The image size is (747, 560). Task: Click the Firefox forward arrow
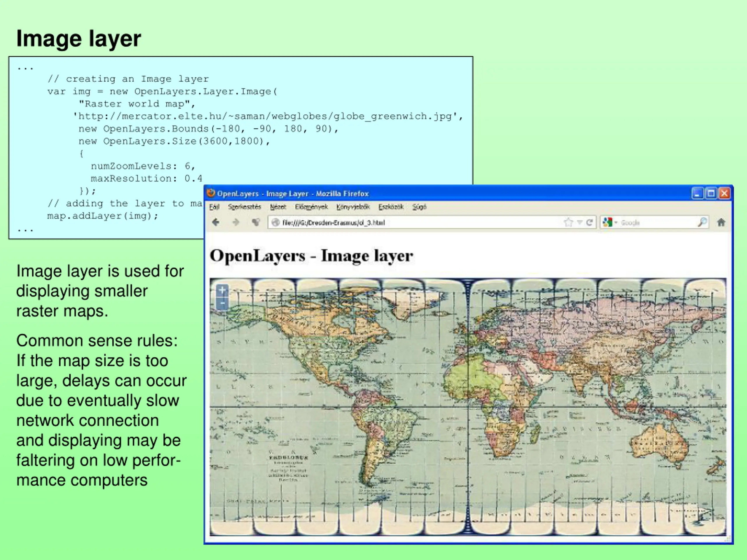236,222
